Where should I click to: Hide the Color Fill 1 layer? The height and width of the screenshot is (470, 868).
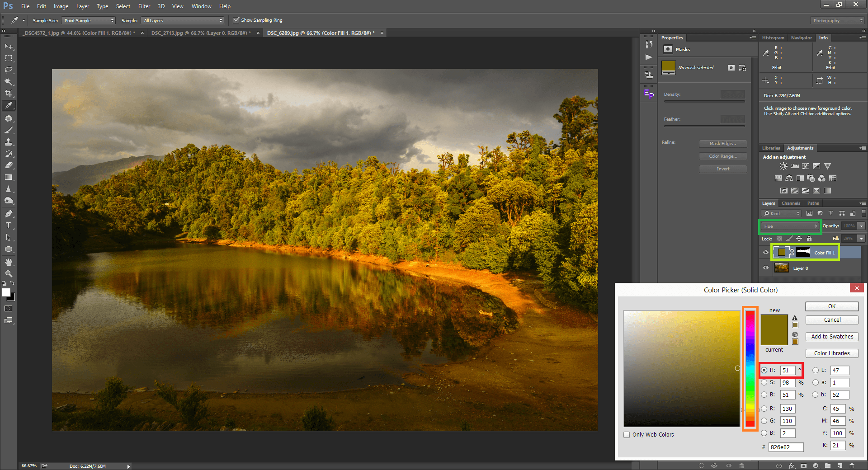click(x=765, y=253)
